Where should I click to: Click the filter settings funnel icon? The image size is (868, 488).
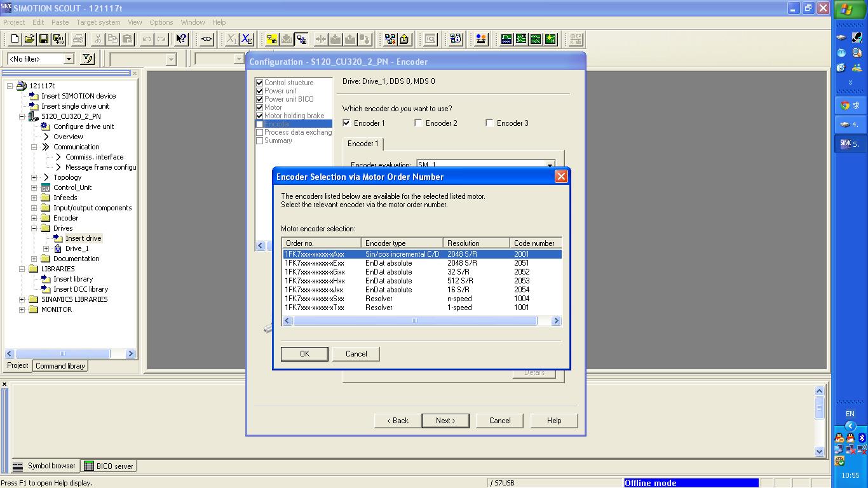point(88,59)
